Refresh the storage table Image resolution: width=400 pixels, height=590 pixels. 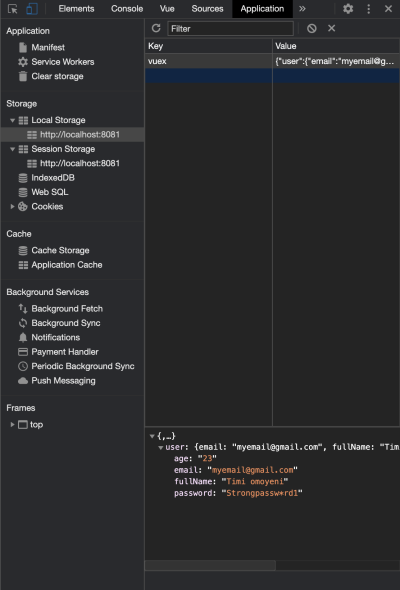156,28
